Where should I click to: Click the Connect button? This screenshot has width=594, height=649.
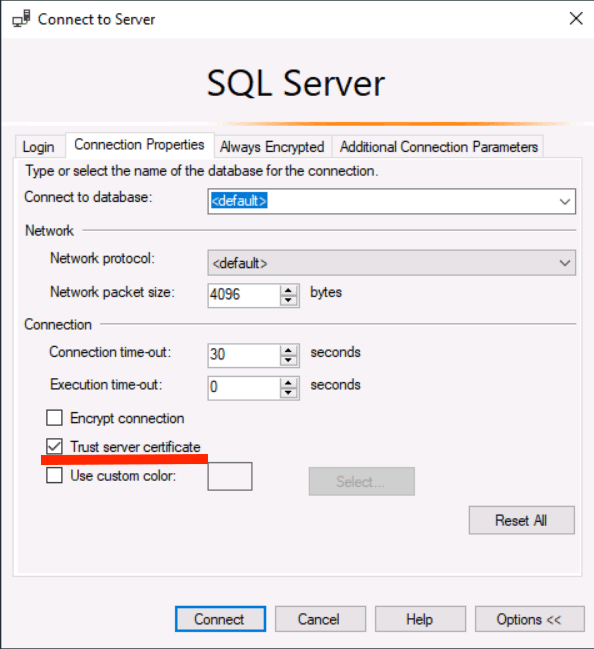click(220, 619)
